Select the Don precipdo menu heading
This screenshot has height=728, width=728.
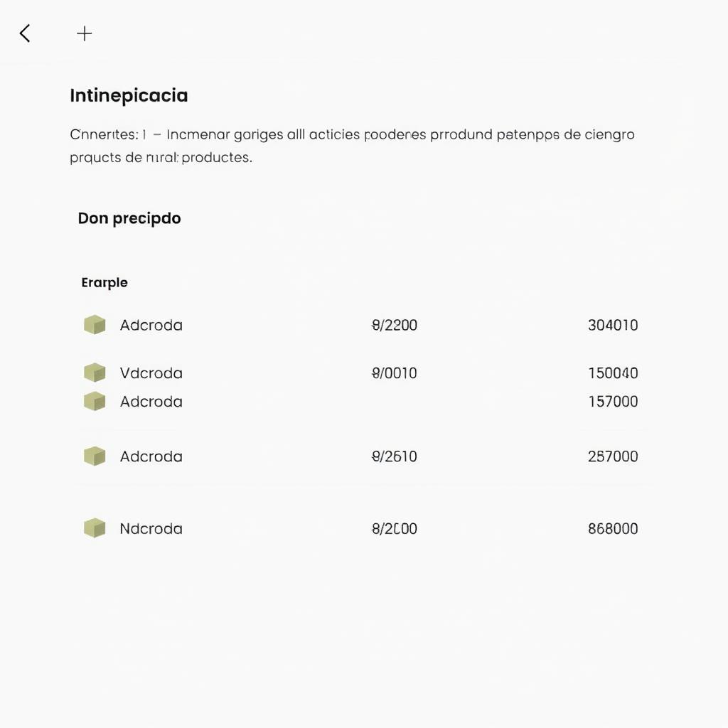129,218
